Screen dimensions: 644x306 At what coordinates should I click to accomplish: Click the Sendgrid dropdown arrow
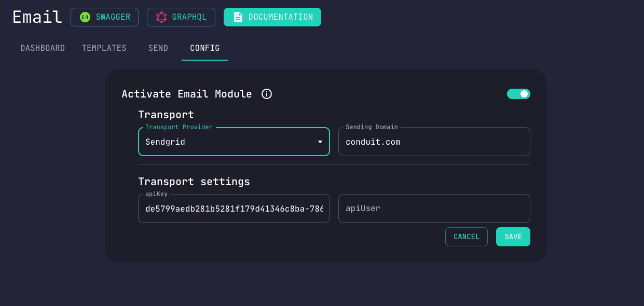(x=320, y=142)
